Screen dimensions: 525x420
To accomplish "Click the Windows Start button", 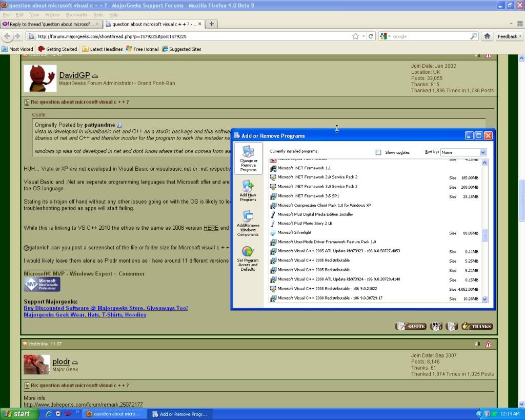I will (16, 414).
